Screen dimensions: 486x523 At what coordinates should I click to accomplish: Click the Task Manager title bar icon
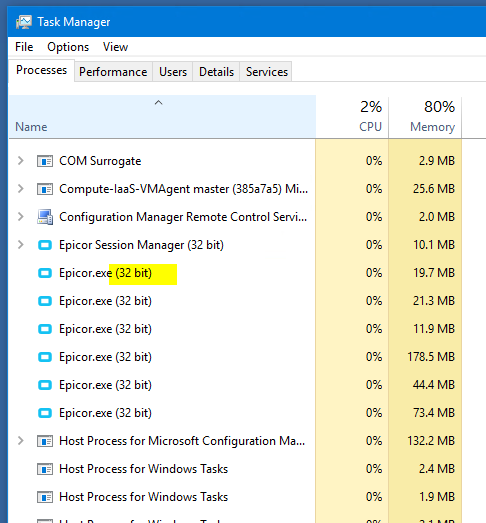(24, 22)
